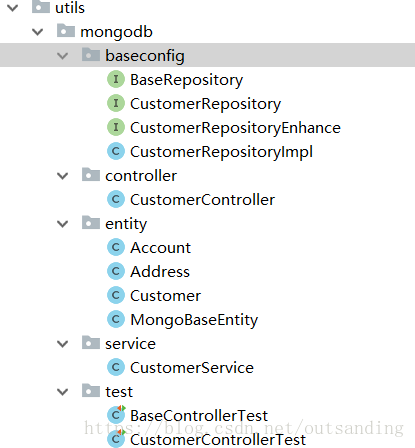This screenshot has width=415, height=448.
Task: Click the CustomerRepositoryImpl class icon
Action: pos(116,152)
